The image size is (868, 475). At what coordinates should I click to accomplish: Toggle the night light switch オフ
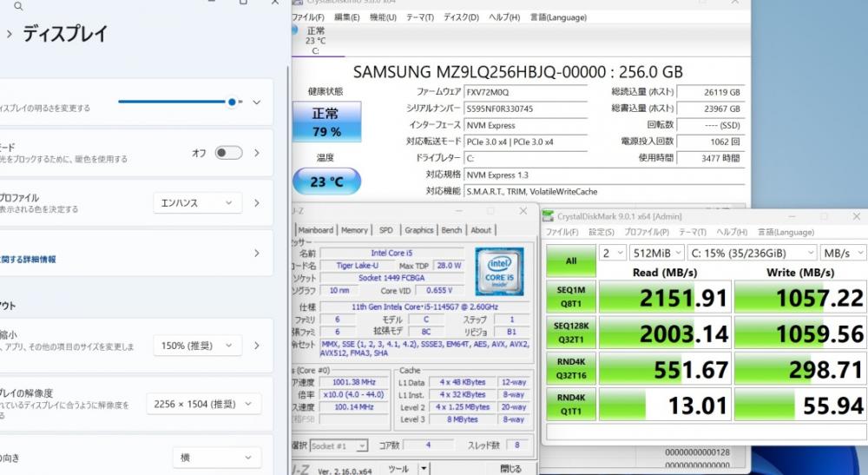[x=228, y=153]
